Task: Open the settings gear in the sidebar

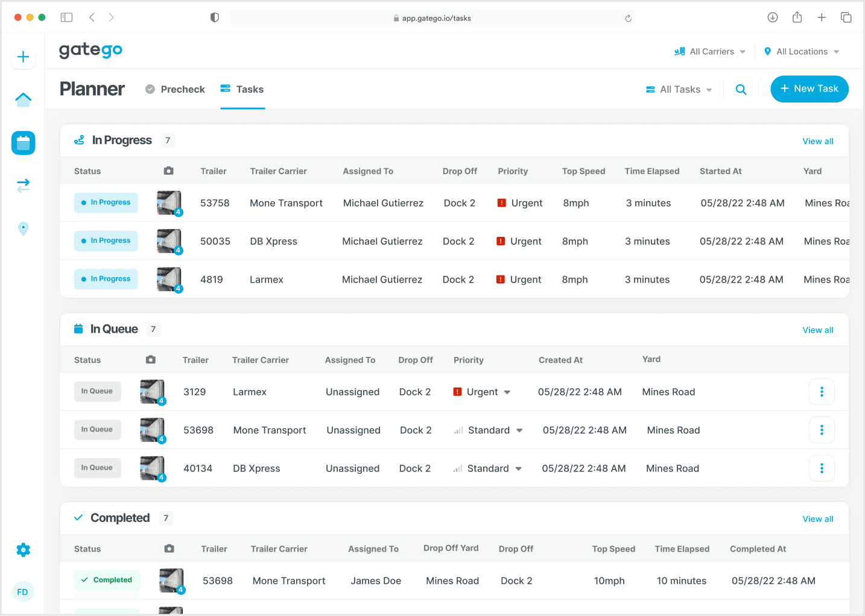Action: click(23, 550)
